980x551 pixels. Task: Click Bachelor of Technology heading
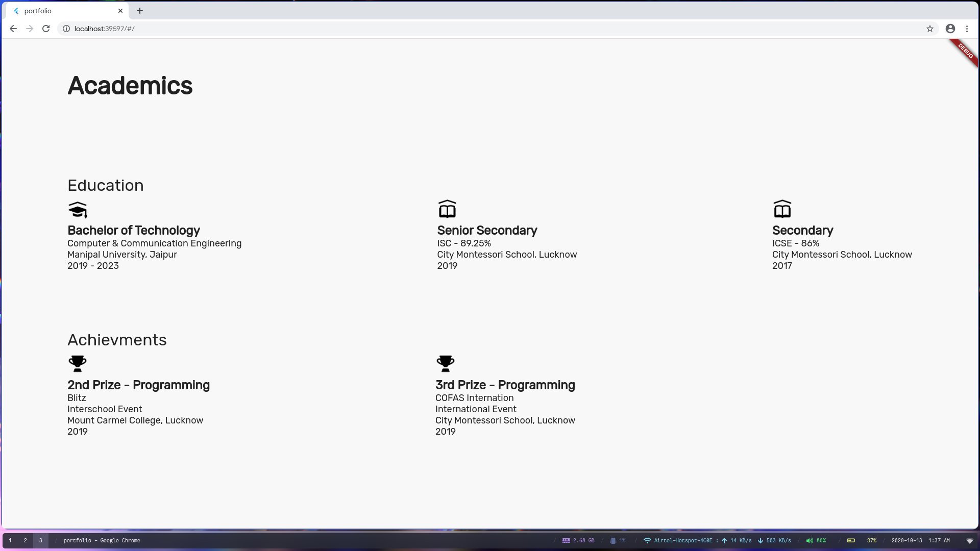click(x=134, y=231)
